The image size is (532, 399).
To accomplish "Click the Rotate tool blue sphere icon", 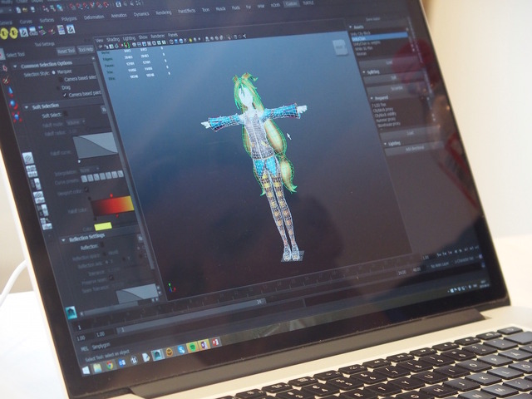I will [13, 104].
